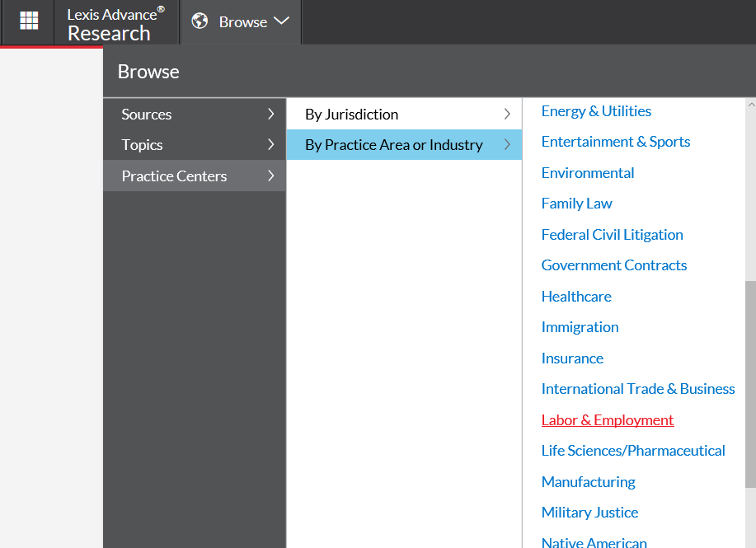The height and width of the screenshot is (548, 756).
Task: Open International Trade & Business
Action: tap(638, 389)
